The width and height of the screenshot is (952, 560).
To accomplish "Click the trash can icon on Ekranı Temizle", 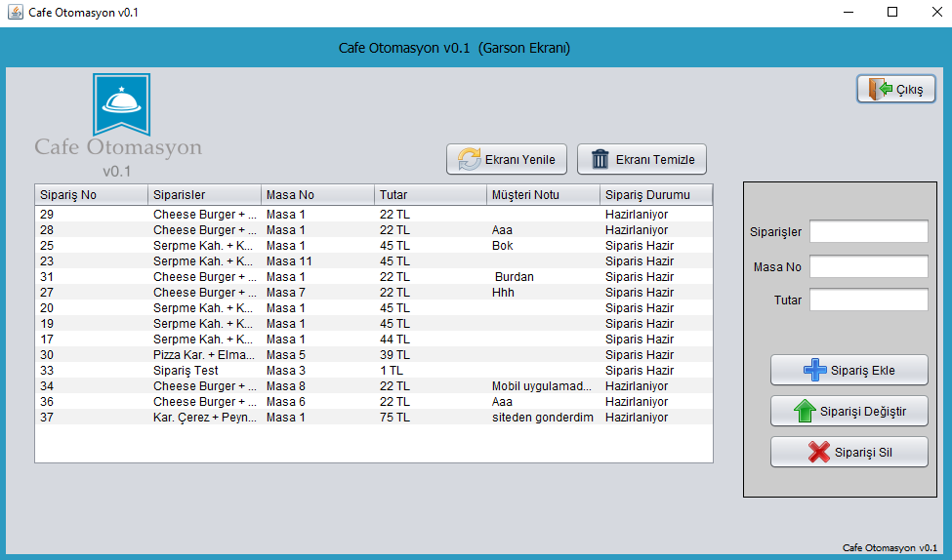I will coord(600,160).
